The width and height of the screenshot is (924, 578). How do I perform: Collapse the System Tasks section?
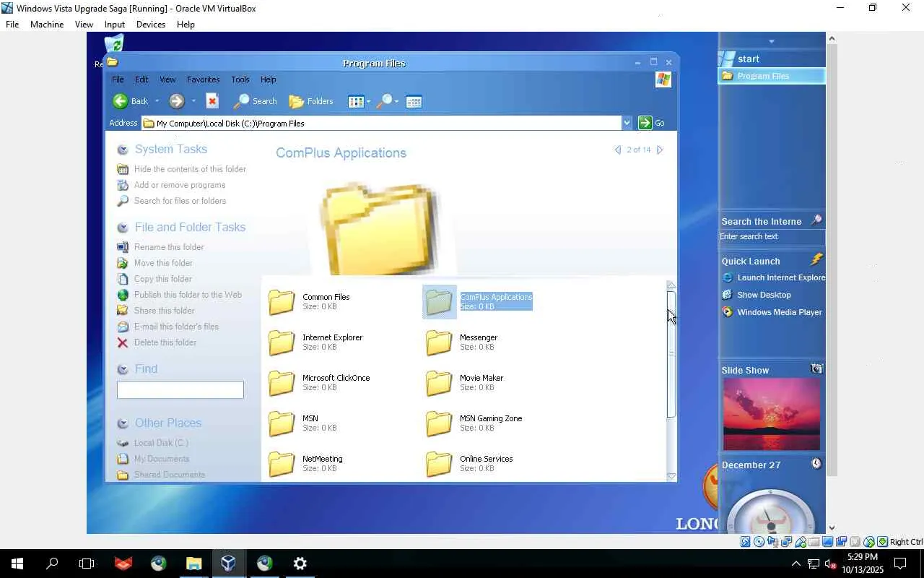123,150
